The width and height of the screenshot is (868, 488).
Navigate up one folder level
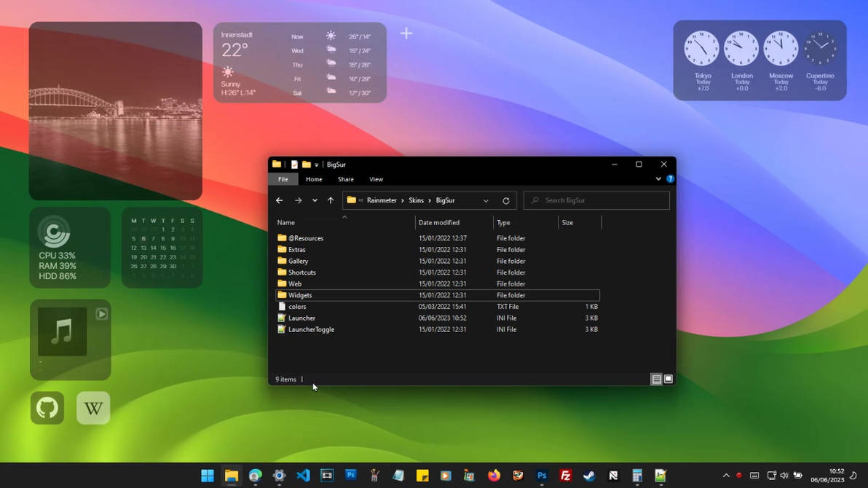tap(330, 200)
